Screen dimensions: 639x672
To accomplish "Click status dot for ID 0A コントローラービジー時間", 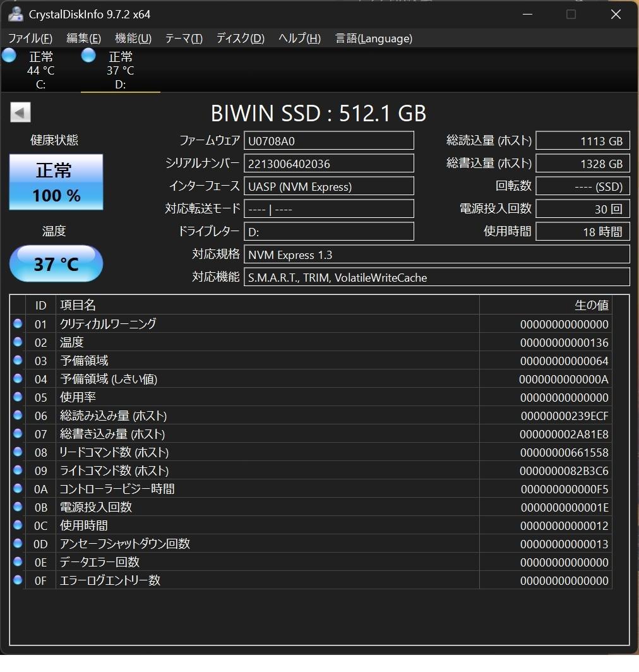I will pyautogui.click(x=18, y=488).
